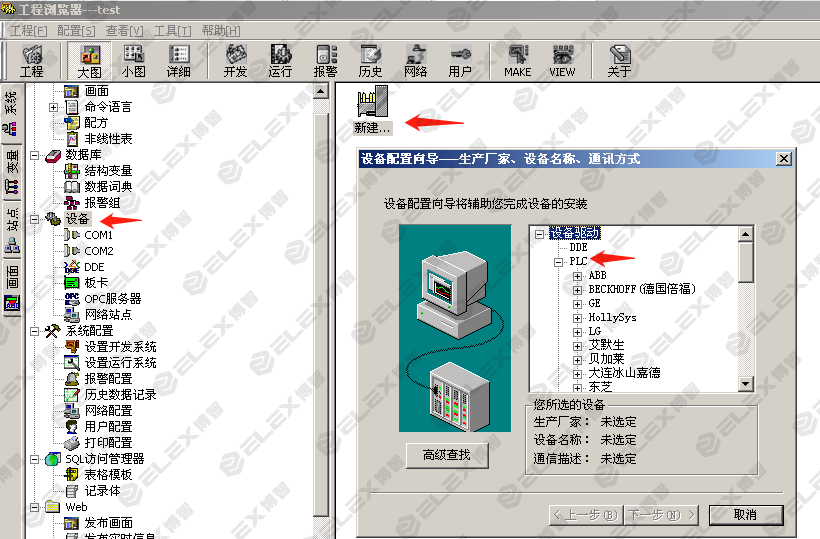Click the 开发 toolbar icon

236,60
